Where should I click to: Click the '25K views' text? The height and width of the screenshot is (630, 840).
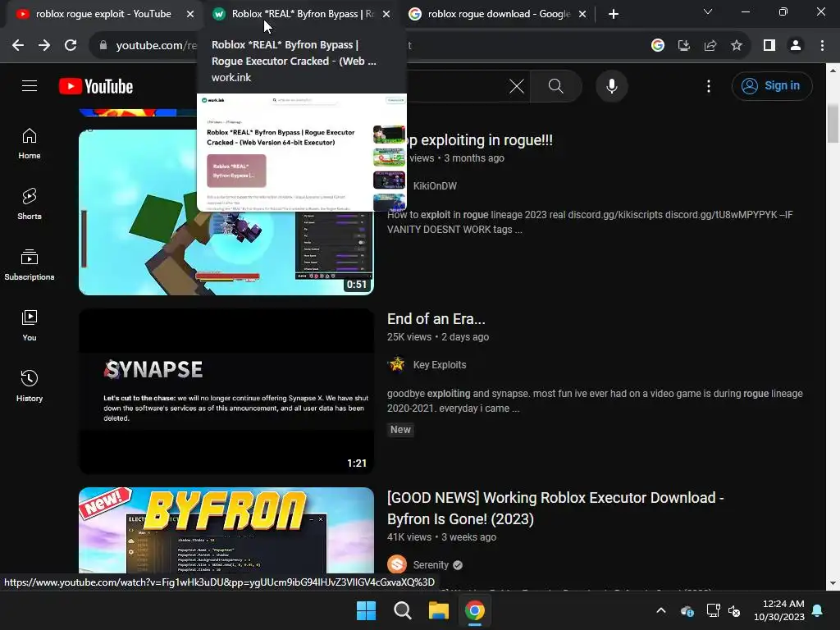[x=409, y=337]
